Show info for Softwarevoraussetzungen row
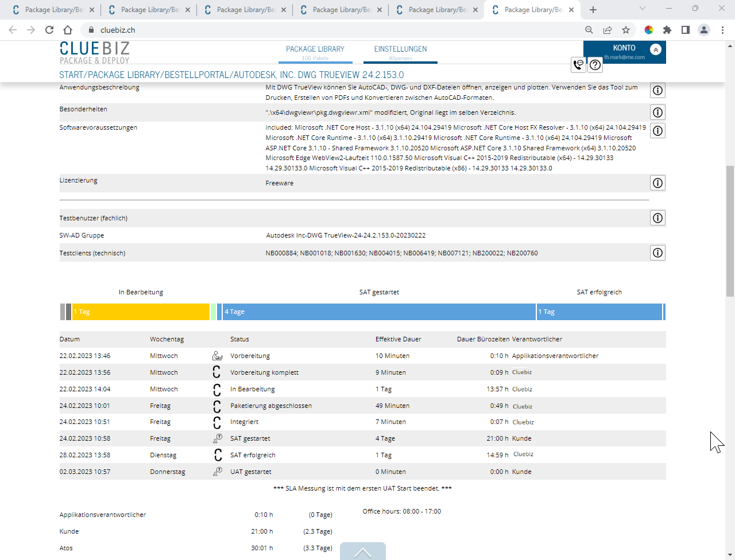 point(657,131)
